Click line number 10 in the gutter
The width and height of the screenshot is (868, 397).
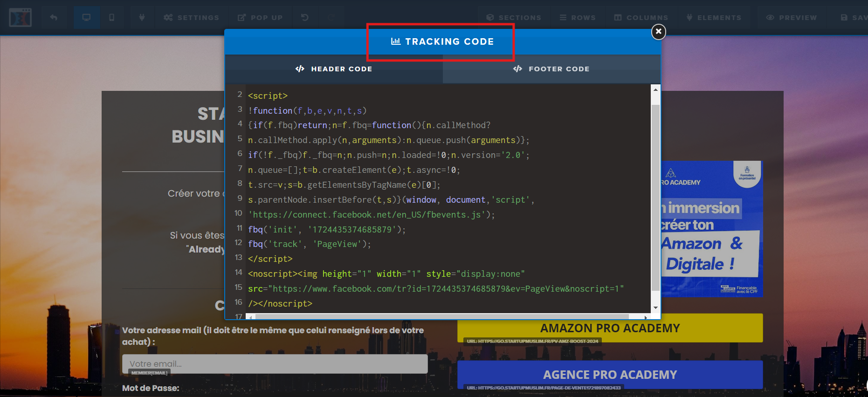coord(238,213)
